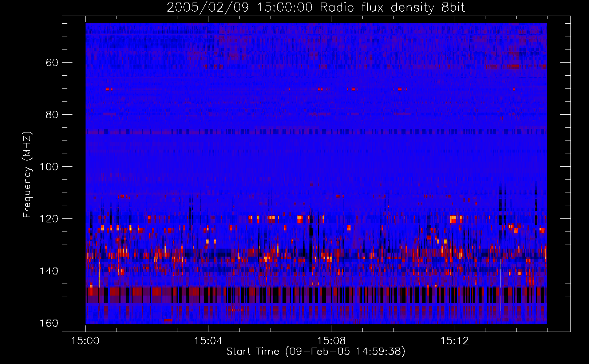589x364 pixels.
Task: Select the 60 frequency tick label
Action: click(x=52, y=63)
